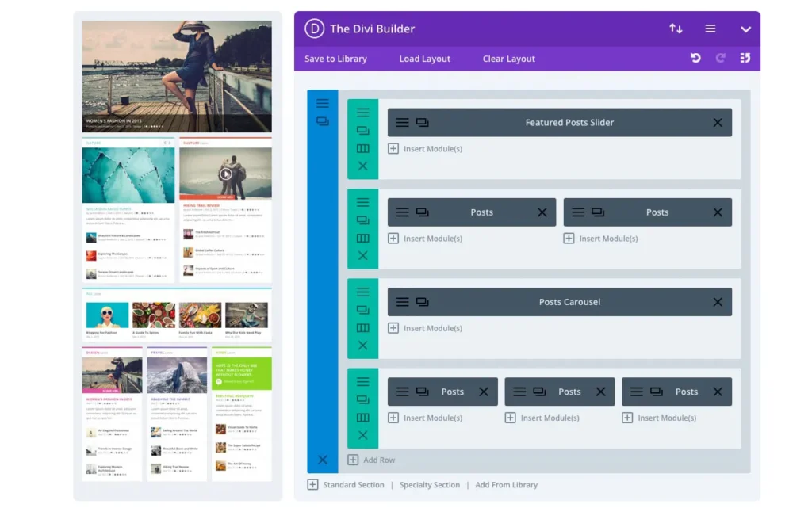Click Add Row
The width and height of the screenshot is (812, 508).
click(371, 460)
